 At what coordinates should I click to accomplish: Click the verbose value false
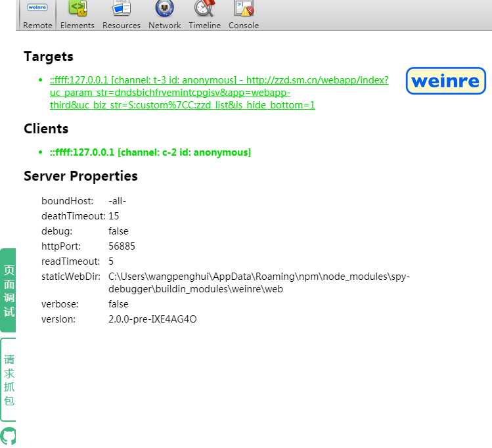click(118, 304)
